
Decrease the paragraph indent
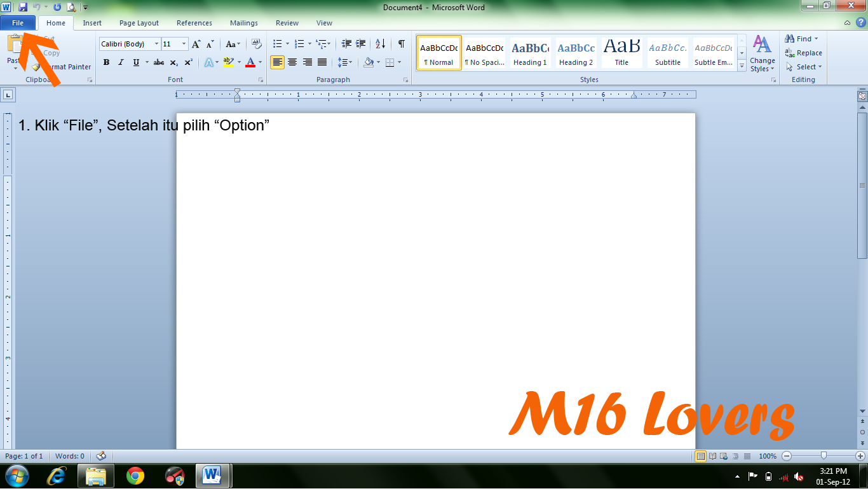[x=346, y=44]
